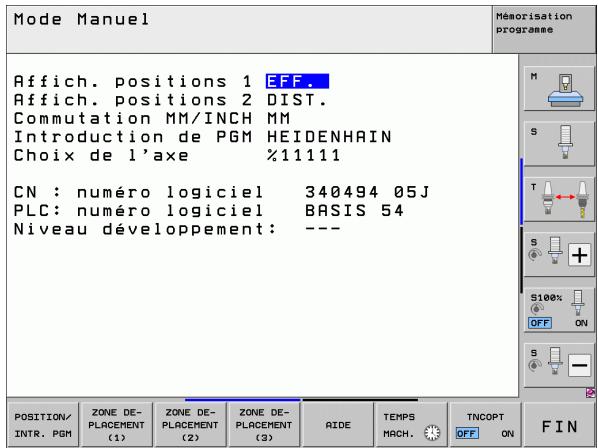Click the PLC software value BASIS 54
This screenshot has width=598, height=448.
[x=354, y=210]
